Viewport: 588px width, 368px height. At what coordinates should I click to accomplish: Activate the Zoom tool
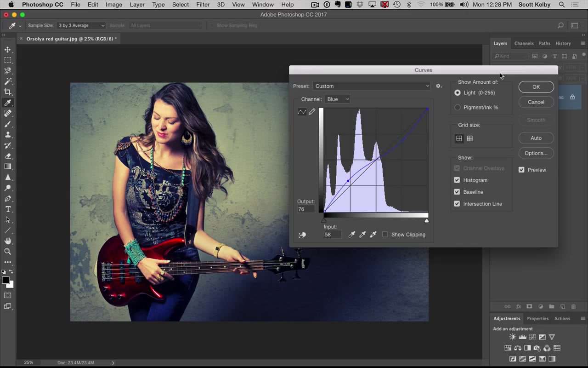click(8, 252)
